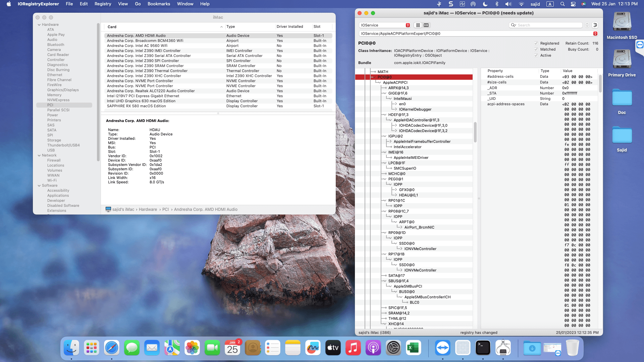Open the Help menu
The height and width of the screenshot is (362, 644).
click(205, 4)
